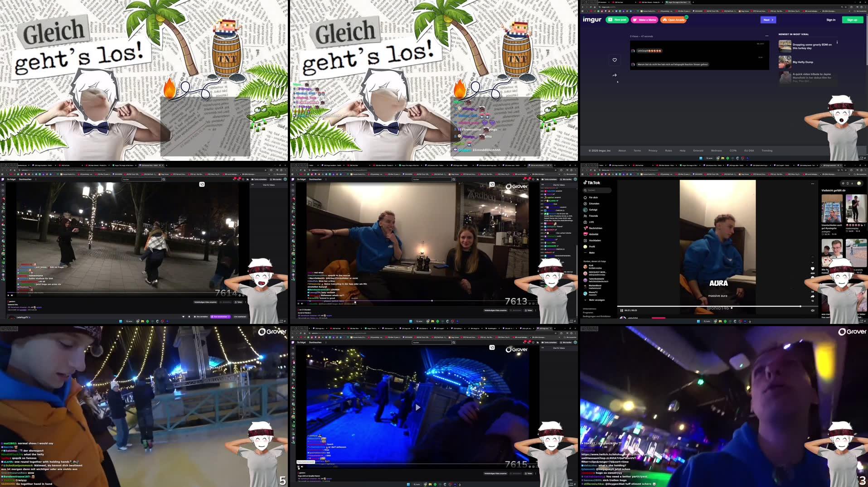Select 'Erkunden' in the TikTok menu
The width and height of the screenshot is (868, 487).
[594, 204]
